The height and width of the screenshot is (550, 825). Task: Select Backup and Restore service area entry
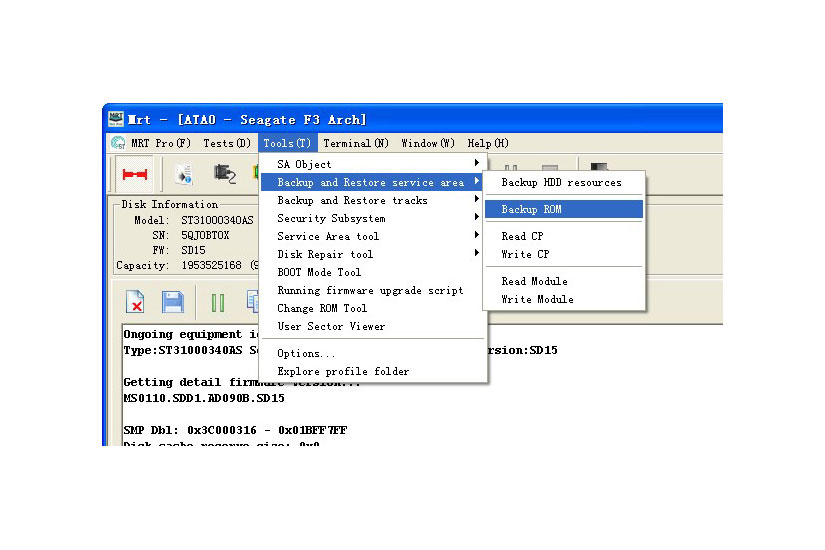tap(371, 182)
